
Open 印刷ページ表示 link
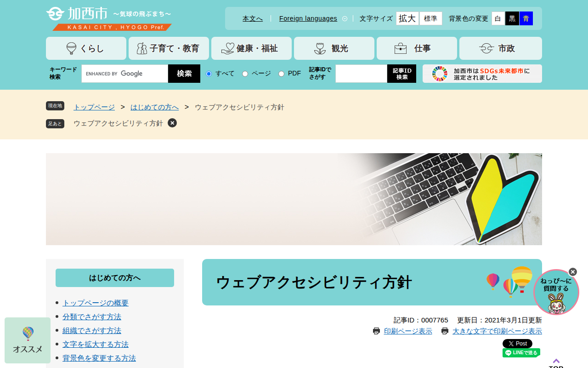(x=408, y=331)
